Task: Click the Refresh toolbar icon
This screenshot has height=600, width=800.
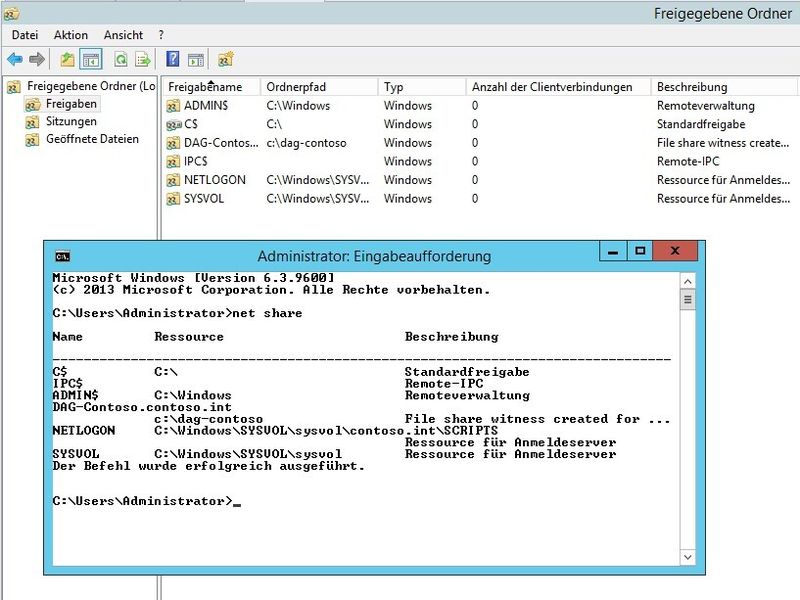Action: (121, 60)
